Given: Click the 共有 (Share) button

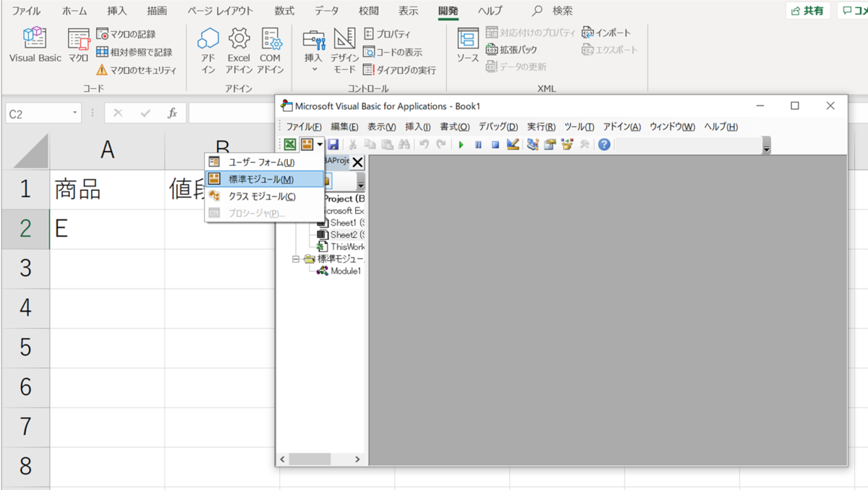Looking at the screenshot, I should (808, 11).
